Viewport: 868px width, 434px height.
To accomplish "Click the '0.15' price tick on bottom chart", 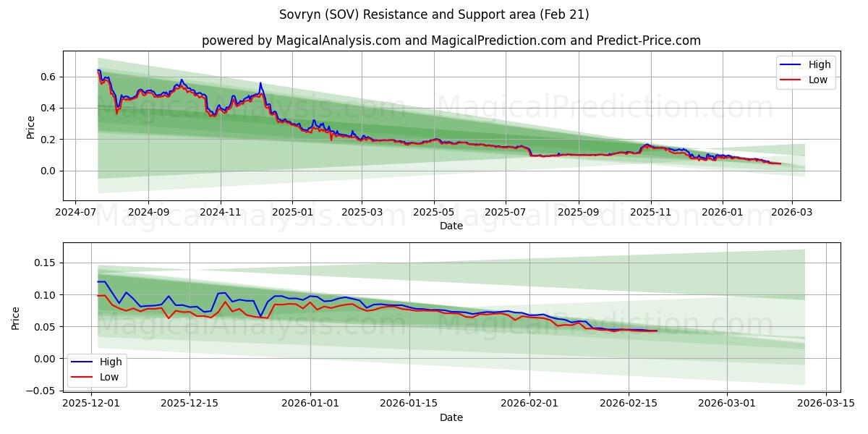I will pos(46,263).
